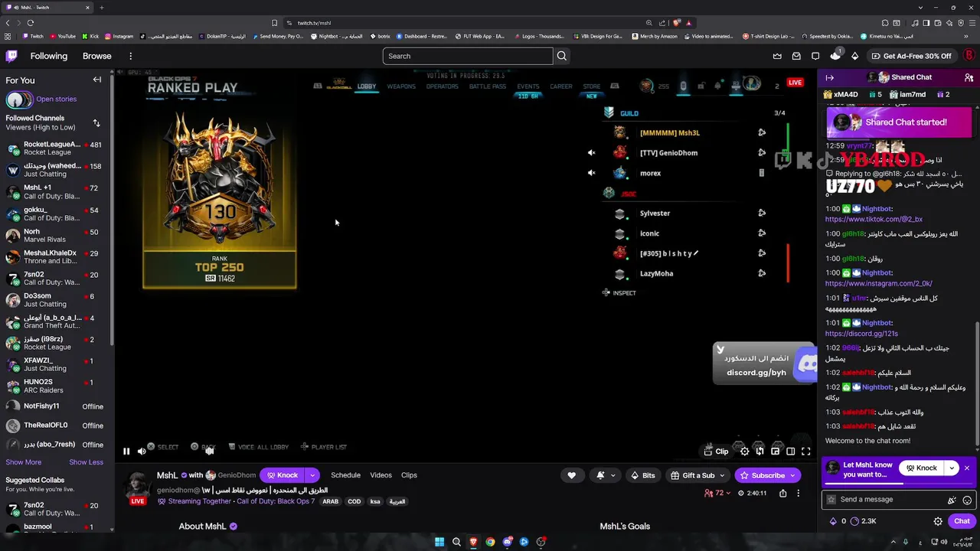This screenshot has width=980, height=551.
Task: Open the three-dot more menu beside Browse
Action: coord(130,56)
